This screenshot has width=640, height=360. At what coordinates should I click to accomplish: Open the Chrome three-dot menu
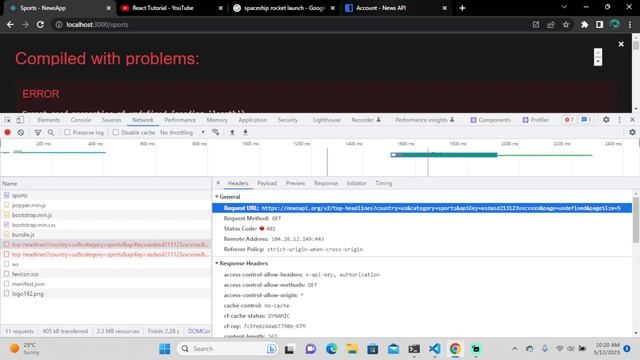click(630, 24)
